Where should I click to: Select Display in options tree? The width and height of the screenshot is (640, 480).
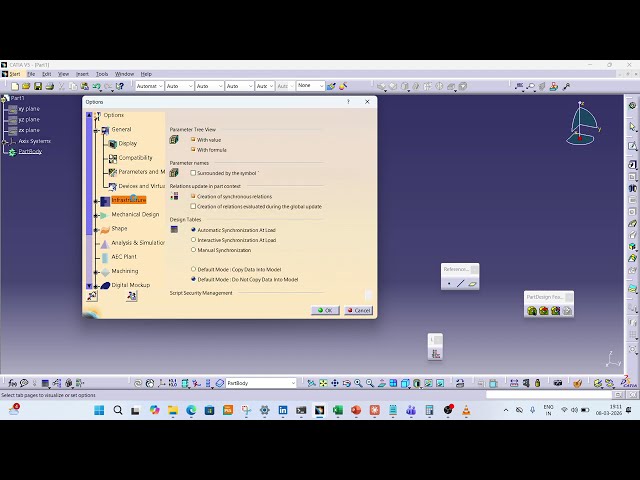128,143
